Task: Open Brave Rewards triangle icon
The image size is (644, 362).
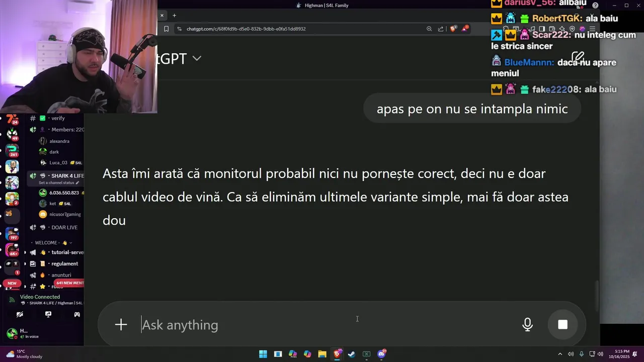Action: coord(465,29)
